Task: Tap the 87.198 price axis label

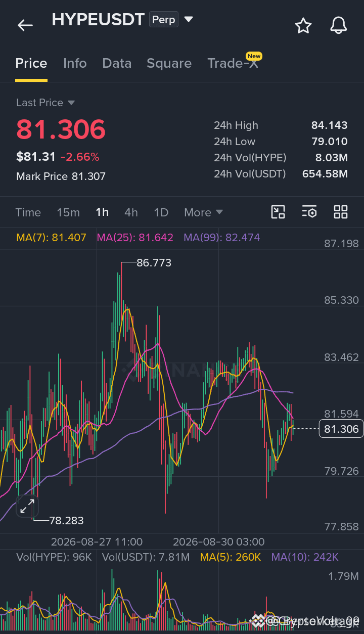Action: [x=342, y=244]
